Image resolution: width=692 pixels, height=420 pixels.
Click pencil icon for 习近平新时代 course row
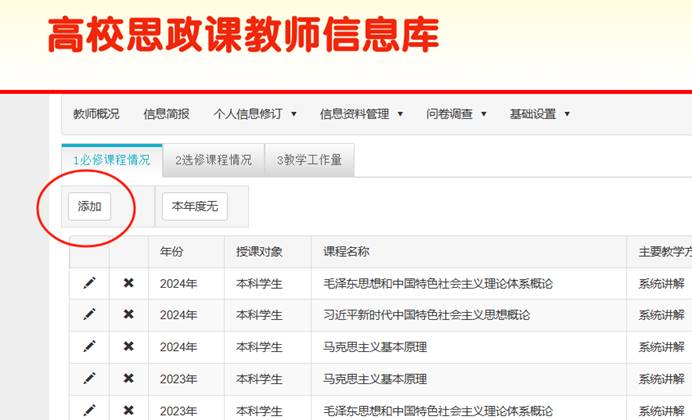[89, 314]
